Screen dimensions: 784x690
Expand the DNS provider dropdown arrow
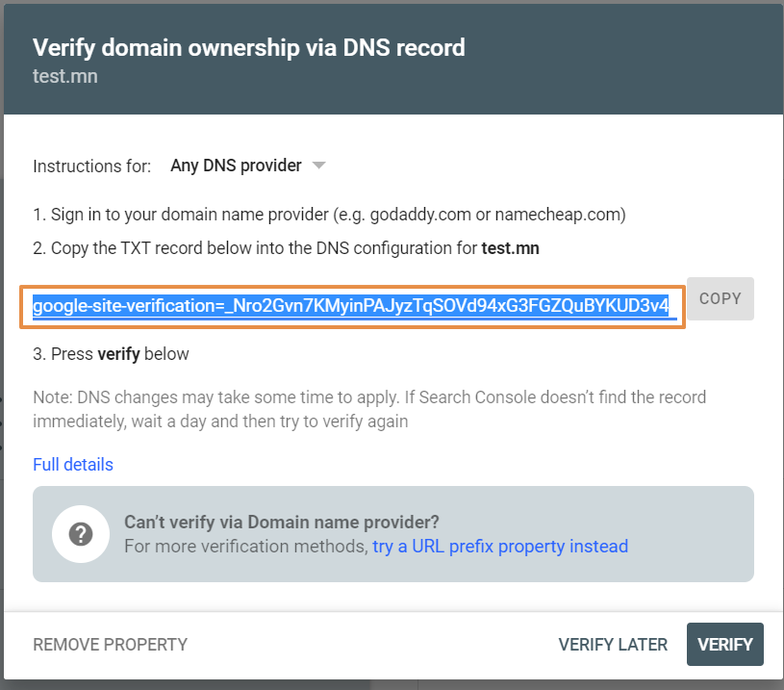pyautogui.click(x=318, y=166)
